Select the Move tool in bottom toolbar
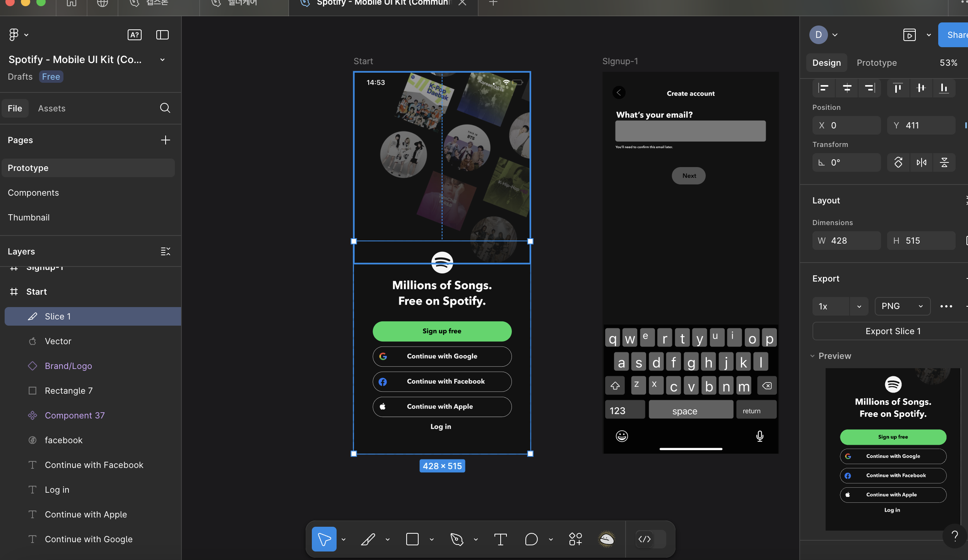The image size is (968, 560). point(324,539)
